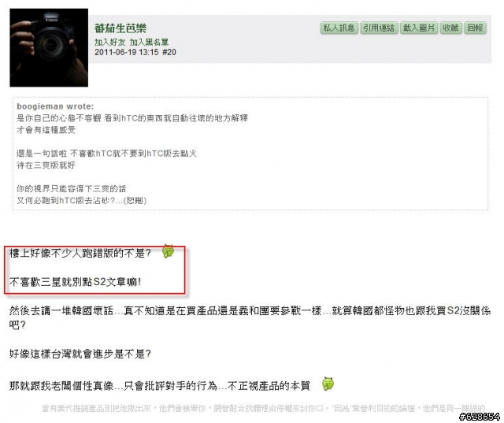Open the camera avatar picture of the poster

[49, 47]
